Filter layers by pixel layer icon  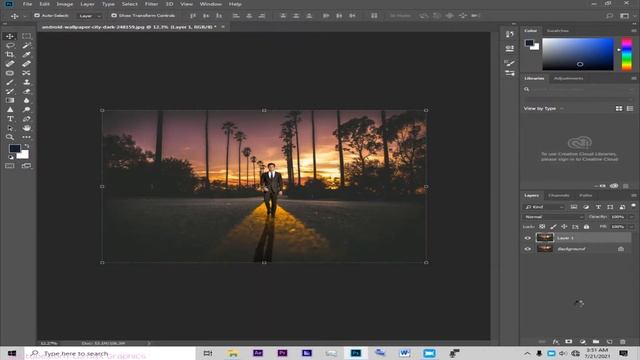click(x=573, y=207)
